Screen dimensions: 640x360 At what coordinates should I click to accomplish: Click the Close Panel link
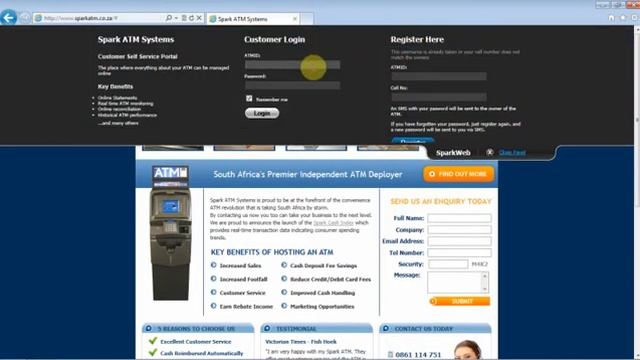pyautogui.click(x=512, y=153)
